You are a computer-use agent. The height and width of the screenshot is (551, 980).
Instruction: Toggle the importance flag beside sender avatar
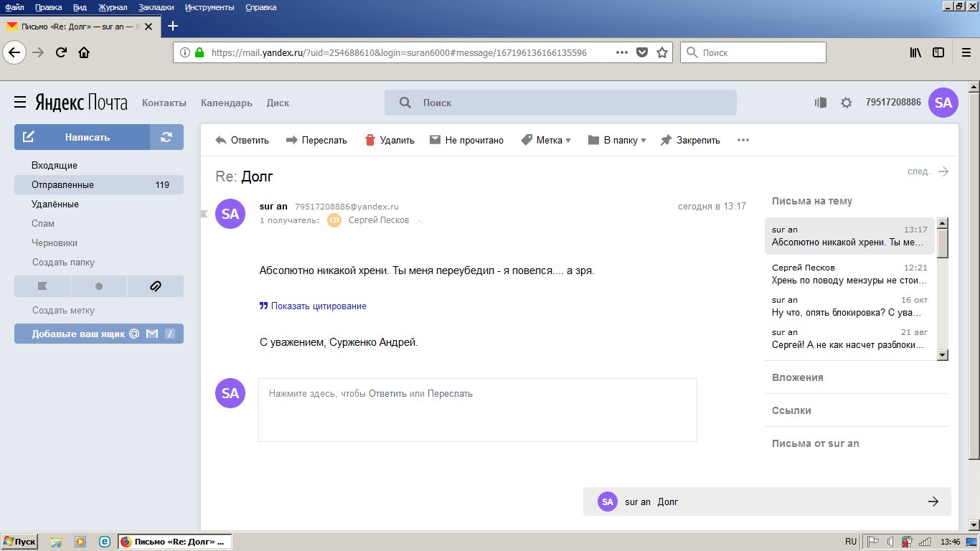click(x=204, y=213)
